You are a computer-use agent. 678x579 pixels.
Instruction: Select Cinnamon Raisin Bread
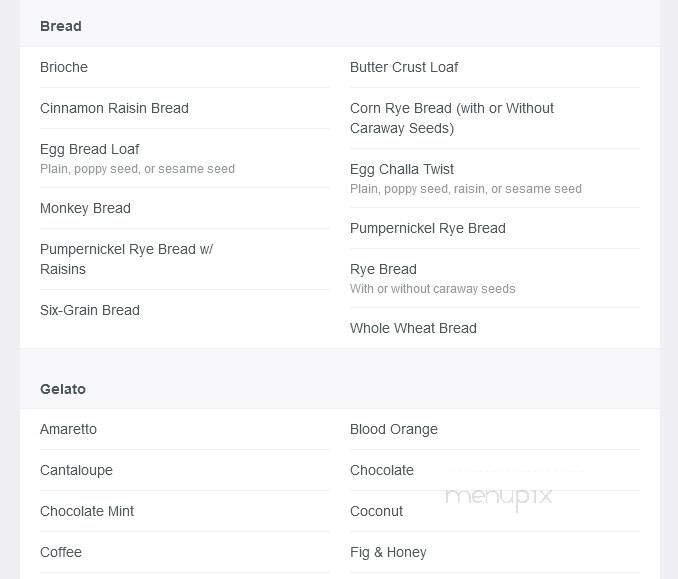114,108
